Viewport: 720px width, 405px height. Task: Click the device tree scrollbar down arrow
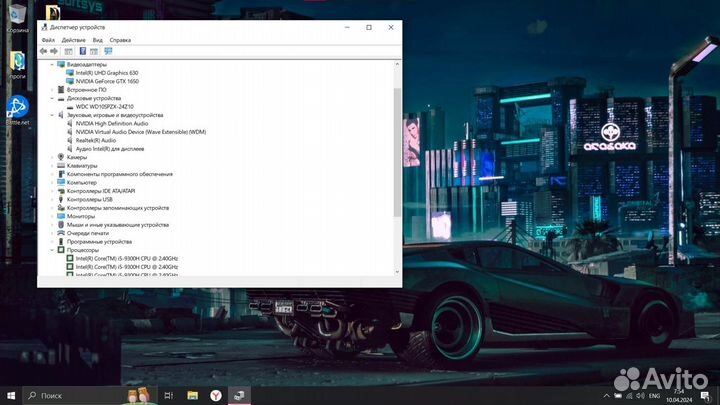(397, 272)
